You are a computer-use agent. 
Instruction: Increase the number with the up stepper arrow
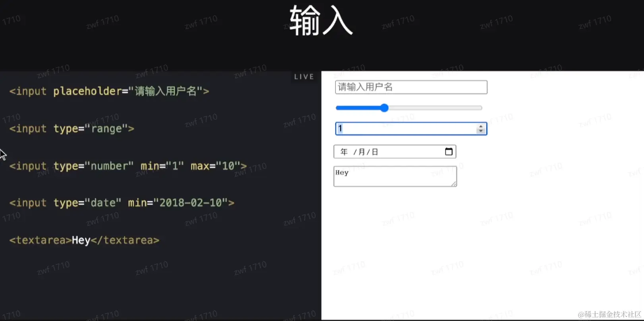point(481,126)
